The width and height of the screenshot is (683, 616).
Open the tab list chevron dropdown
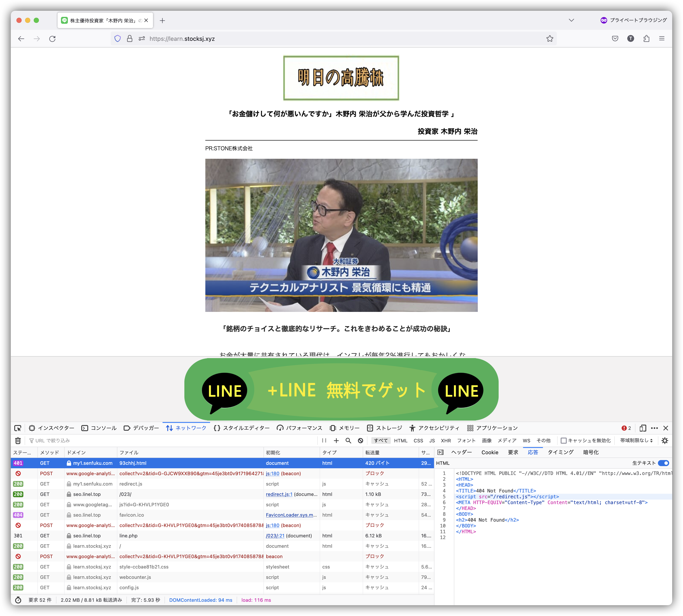pos(571,20)
